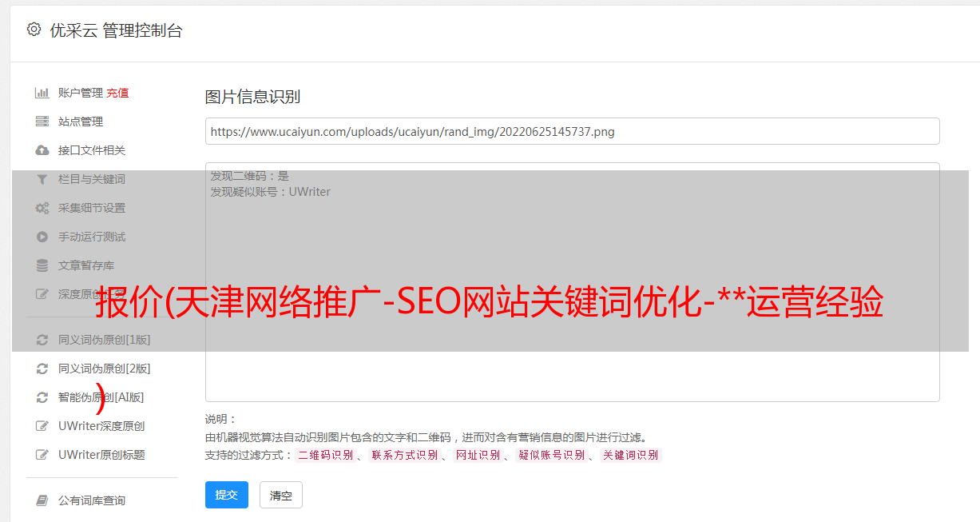980x522 pixels.
Task: Open 公有词库查询 in the sidebar
Action: click(92, 500)
